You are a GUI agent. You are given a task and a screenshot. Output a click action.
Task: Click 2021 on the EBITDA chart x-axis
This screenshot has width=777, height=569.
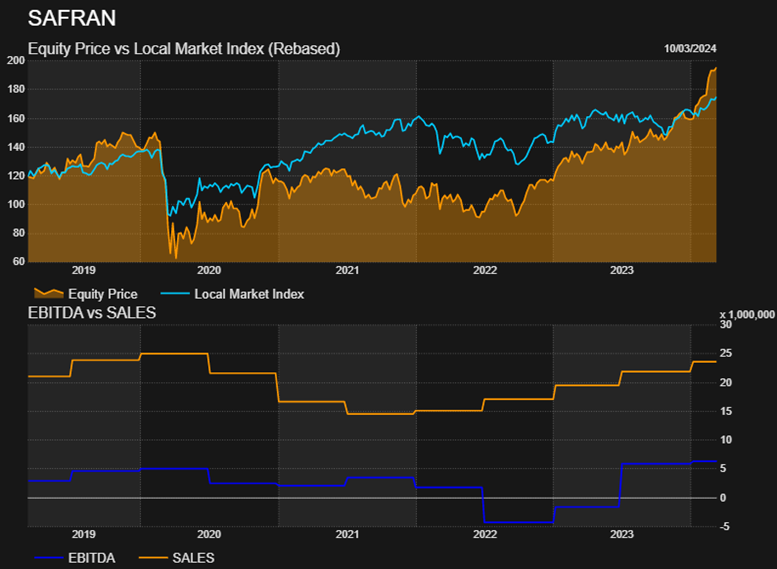pyautogui.click(x=347, y=534)
